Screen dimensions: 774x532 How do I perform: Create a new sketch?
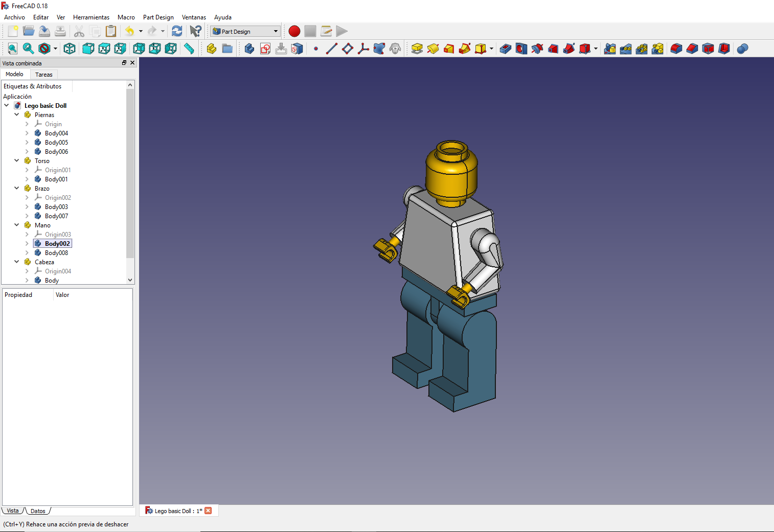tap(265, 49)
